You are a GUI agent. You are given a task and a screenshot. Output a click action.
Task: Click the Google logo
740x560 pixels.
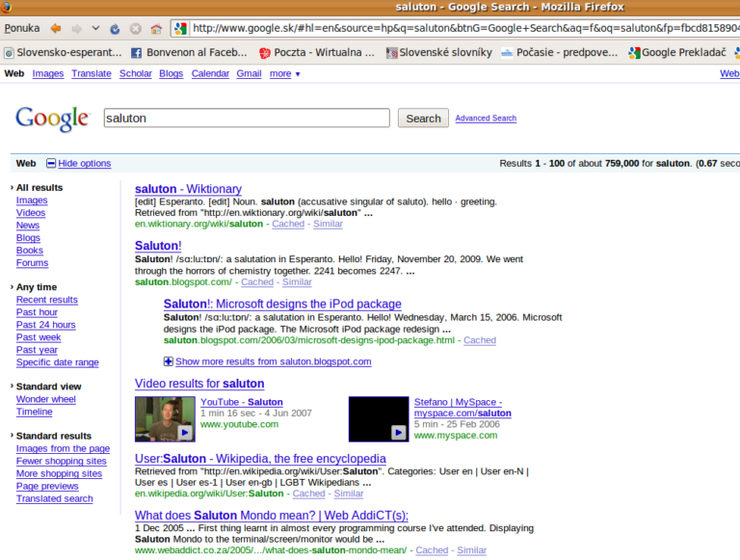tap(52, 119)
